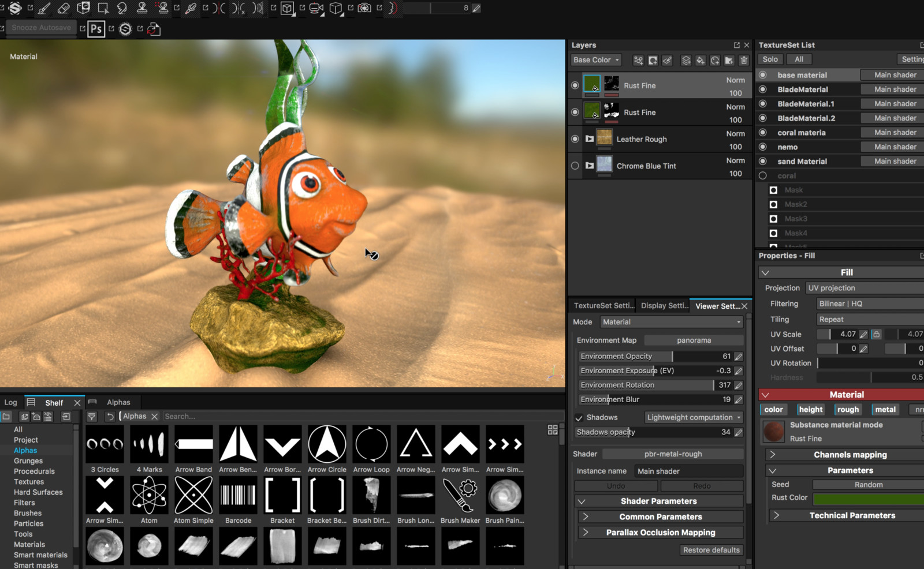Click the All button in TextureSet List
The width and height of the screenshot is (924, 569).
pyautogui.click(x=799, y=59)
